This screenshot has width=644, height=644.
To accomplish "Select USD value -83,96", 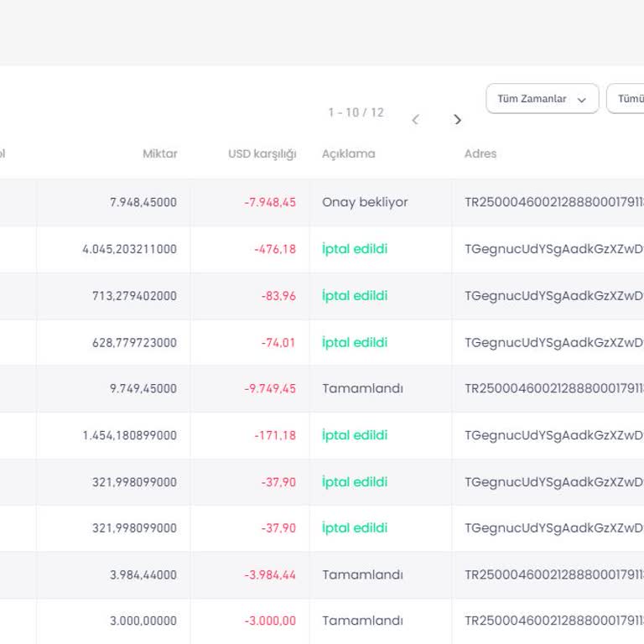I will pyautogui.click(x=279, y=296).
